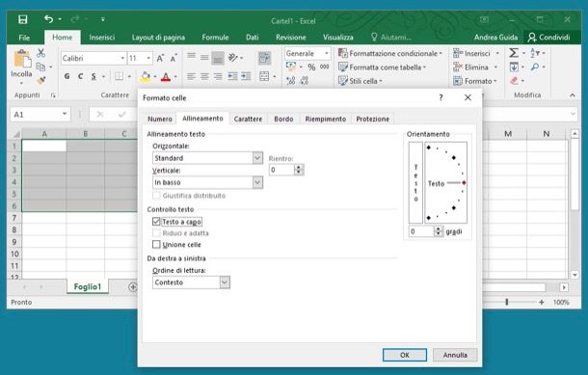
Task: Check the Unione celle checkbox
Action: tap(156, 245)
